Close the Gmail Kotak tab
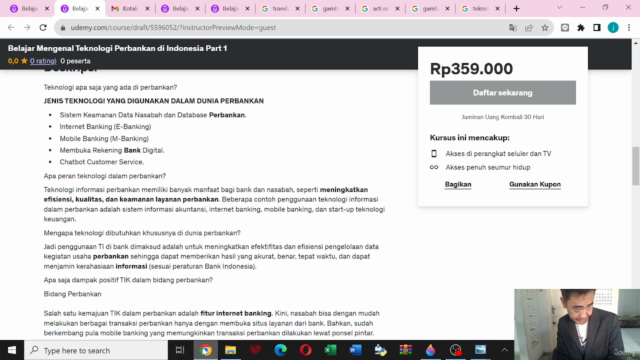640x360 pixels. pyautogui.click(x=147, y=9)
